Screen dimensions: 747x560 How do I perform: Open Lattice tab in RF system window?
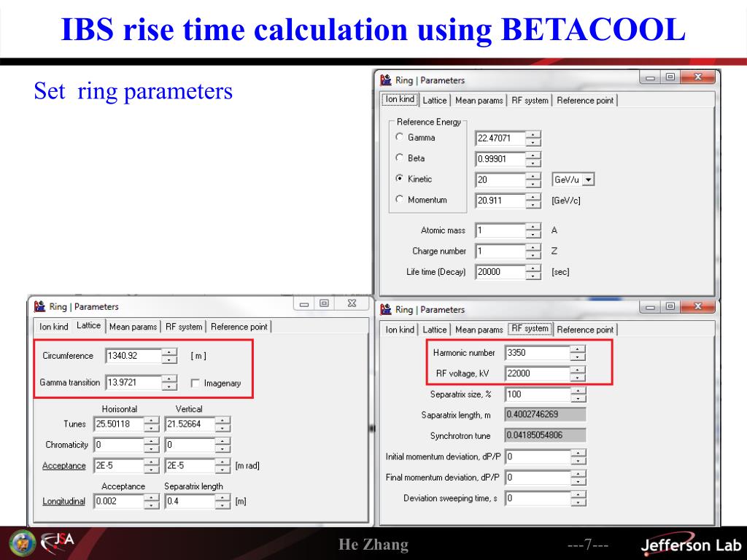click(x=435, y=330)
